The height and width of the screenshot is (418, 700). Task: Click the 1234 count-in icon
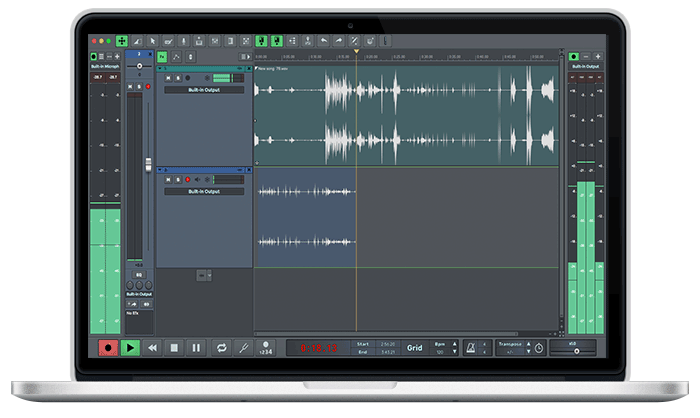[x=265, y=348]
